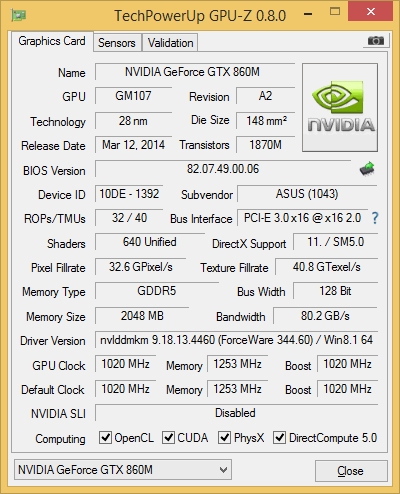Click the ROPs/TMUs value 32 / 40

[129, 218]
